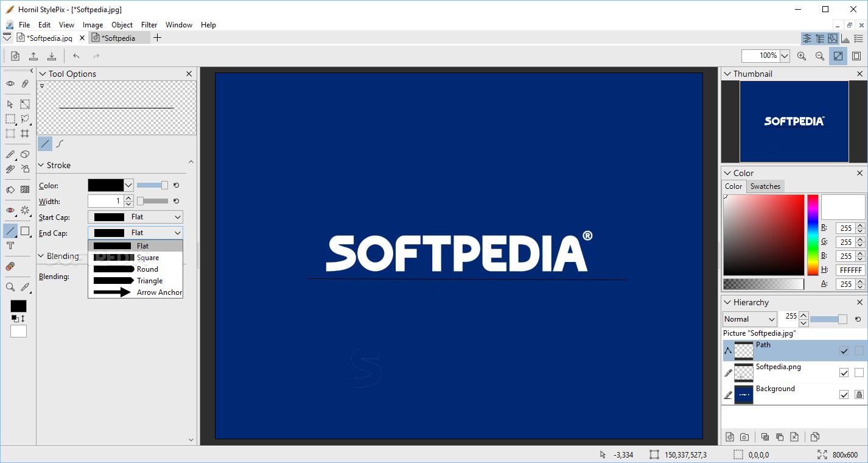Viewport: 868px width, 463px height.
Task: Click the Hierarchy opacity slider
Action: (828, 319)
